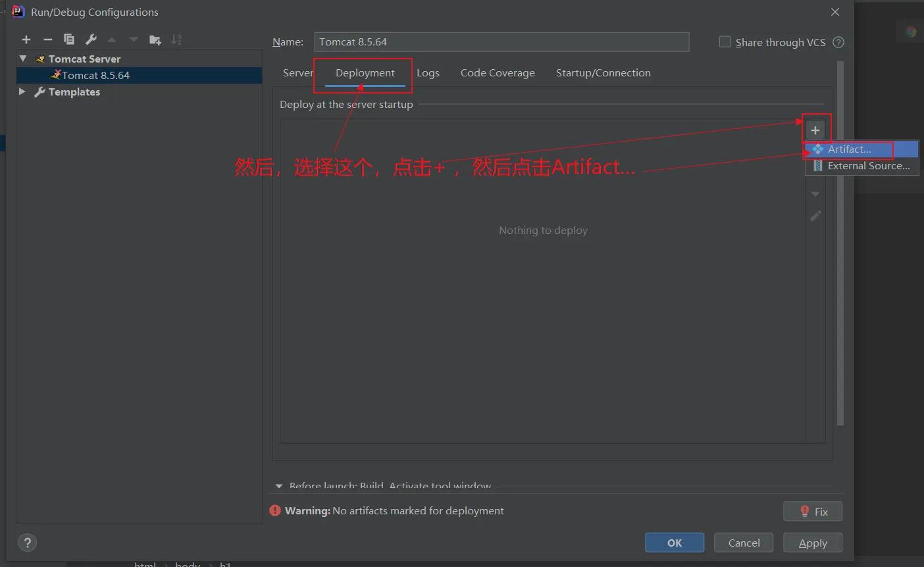Screen dimensions: 924x567
Task: Select the Tomcat Server tree item
Action: [x=140, y=59]
